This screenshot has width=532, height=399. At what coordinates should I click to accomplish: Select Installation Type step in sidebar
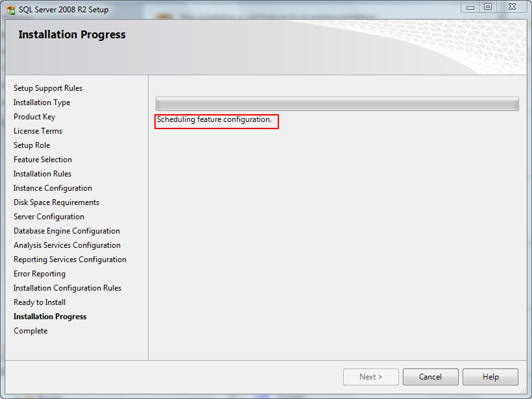tap(42, 103)
